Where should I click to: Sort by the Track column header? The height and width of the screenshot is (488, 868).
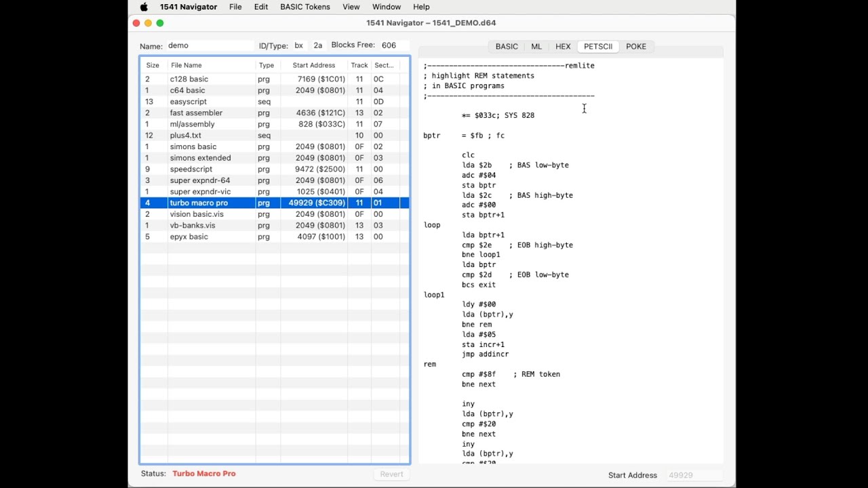[x=359, y=65]
